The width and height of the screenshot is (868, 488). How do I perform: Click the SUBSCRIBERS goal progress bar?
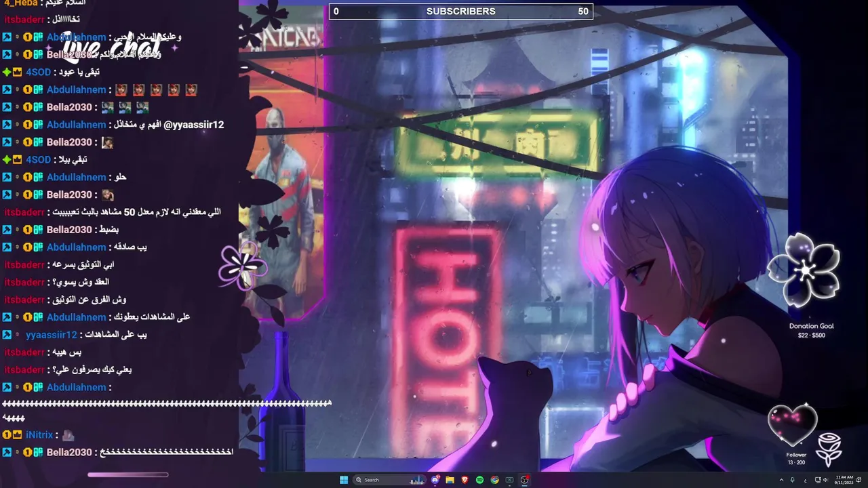[x=461, y=12]
